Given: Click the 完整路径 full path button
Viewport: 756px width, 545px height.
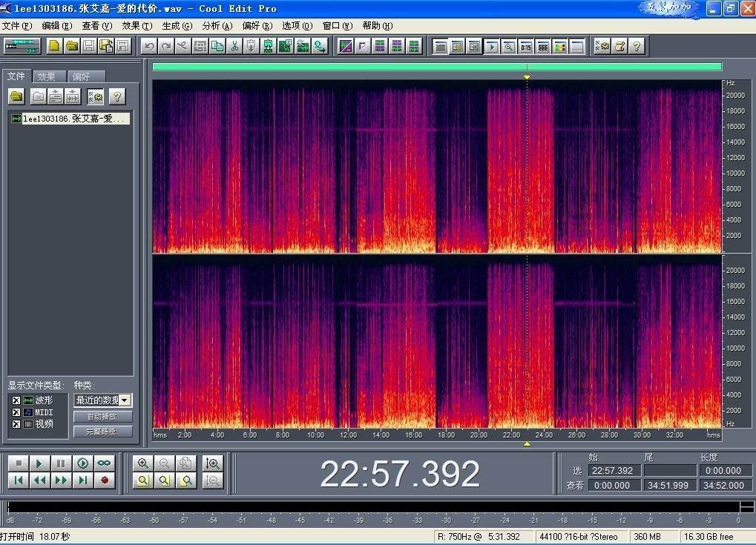Looking at the screenshot, I should 102,432.
